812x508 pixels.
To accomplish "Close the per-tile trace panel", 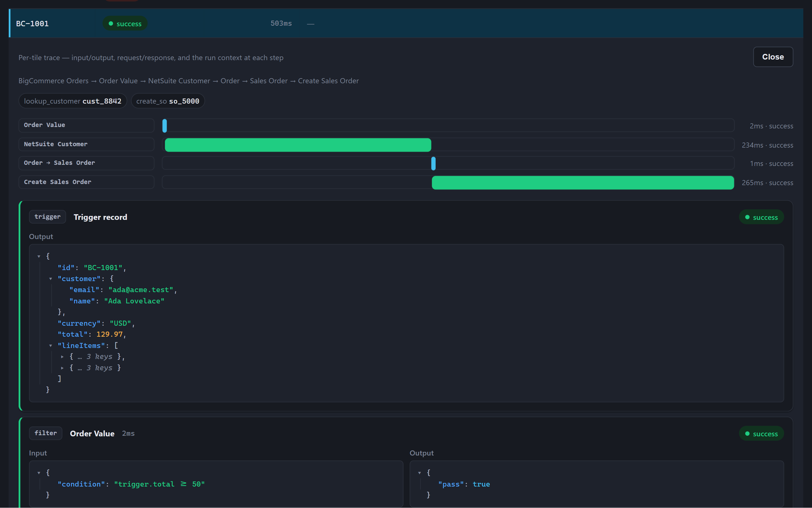I will click(x=773, y=57).
